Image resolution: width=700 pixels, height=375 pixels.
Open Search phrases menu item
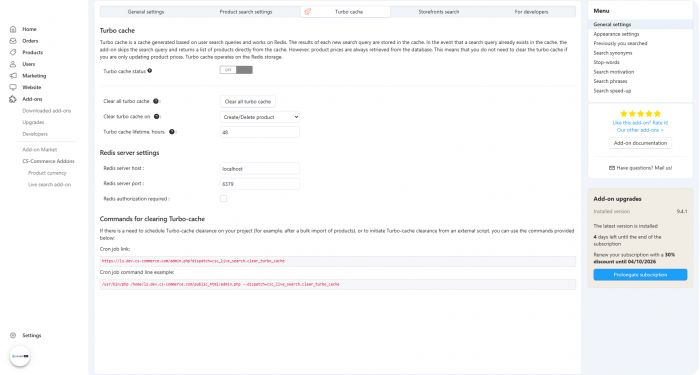(610, 81)
